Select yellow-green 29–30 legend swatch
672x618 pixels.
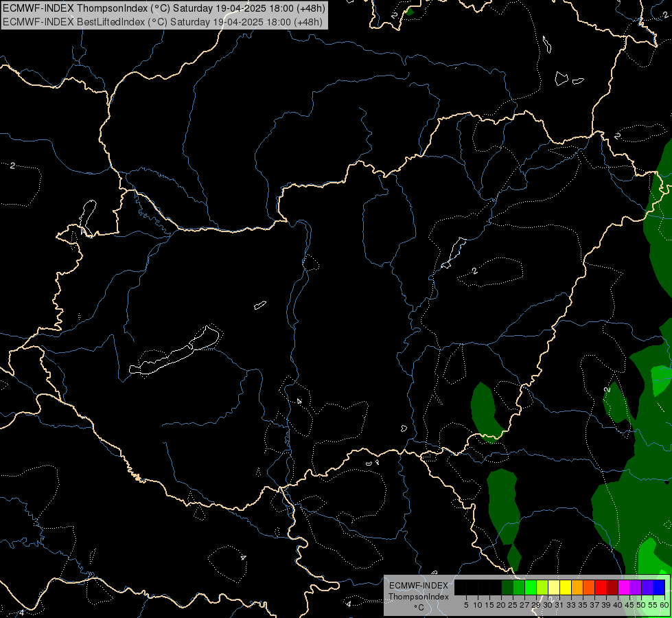(x=542, y=587)
